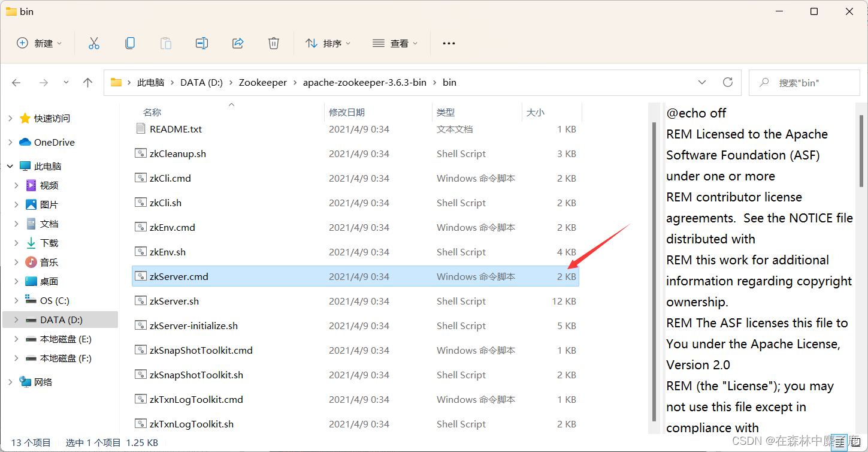The image size is (868, 452).
Task: Click the Delete trash can icon
Action: (274, 43)
